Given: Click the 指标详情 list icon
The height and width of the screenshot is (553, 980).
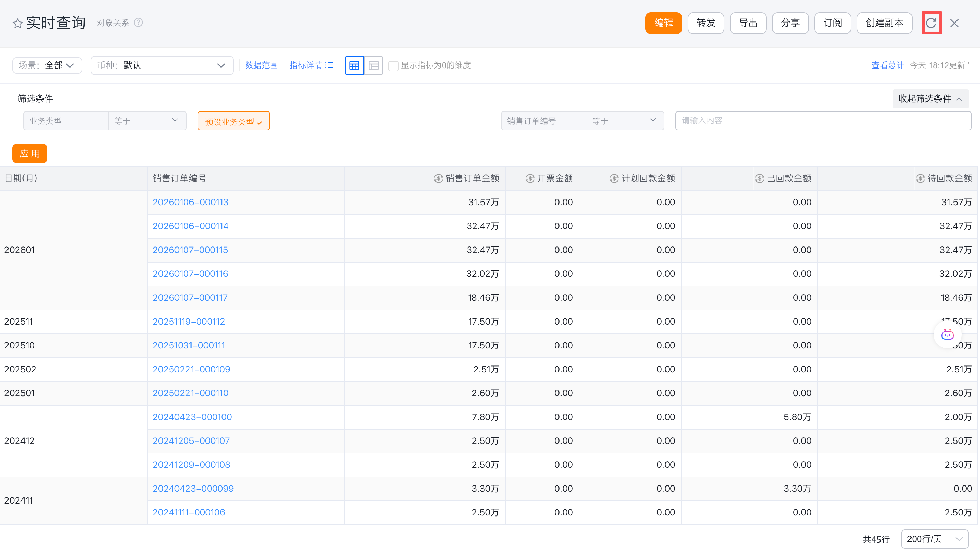Looking at the screenshot, I should (x=330, y=65).
